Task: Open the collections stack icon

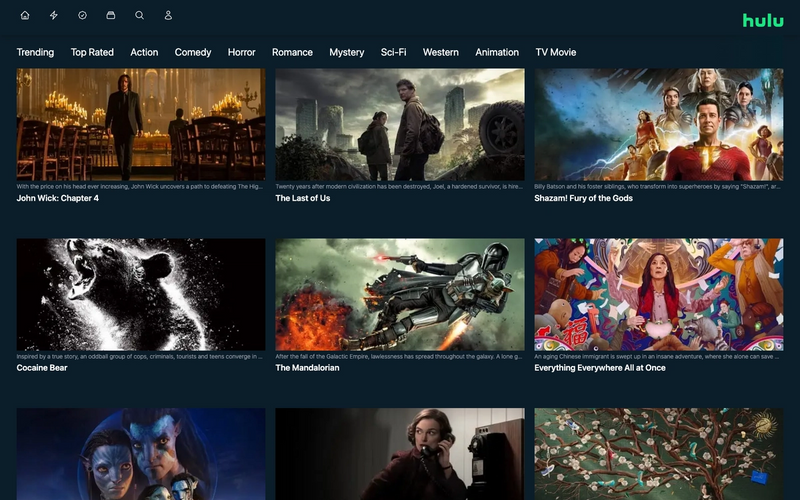Action: [x=111, y=15]
